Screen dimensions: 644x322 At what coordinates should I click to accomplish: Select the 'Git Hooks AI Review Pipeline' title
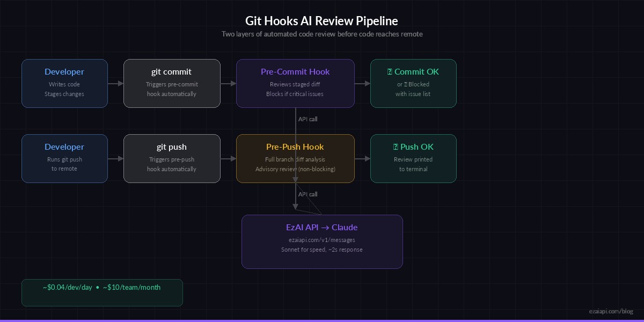tap(322, 21)
